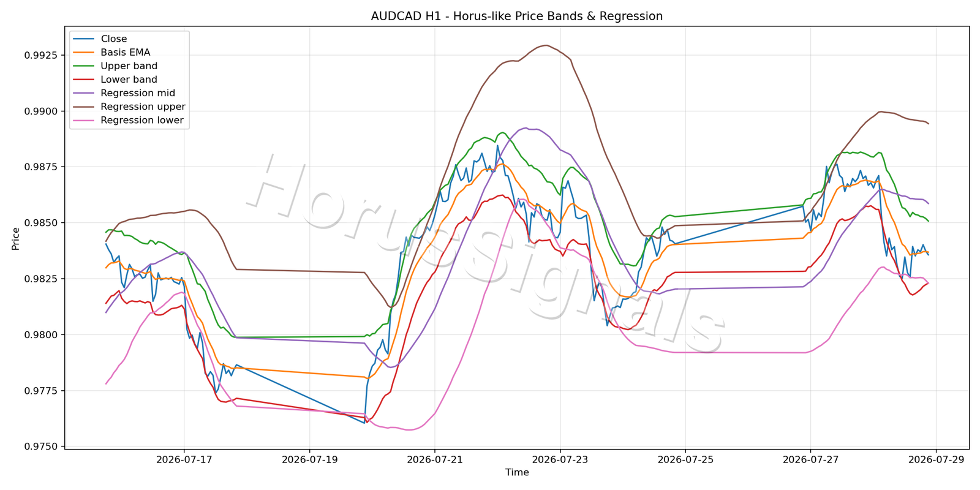Click the 2026-07-21 date tick label

[x=435, y=459]
